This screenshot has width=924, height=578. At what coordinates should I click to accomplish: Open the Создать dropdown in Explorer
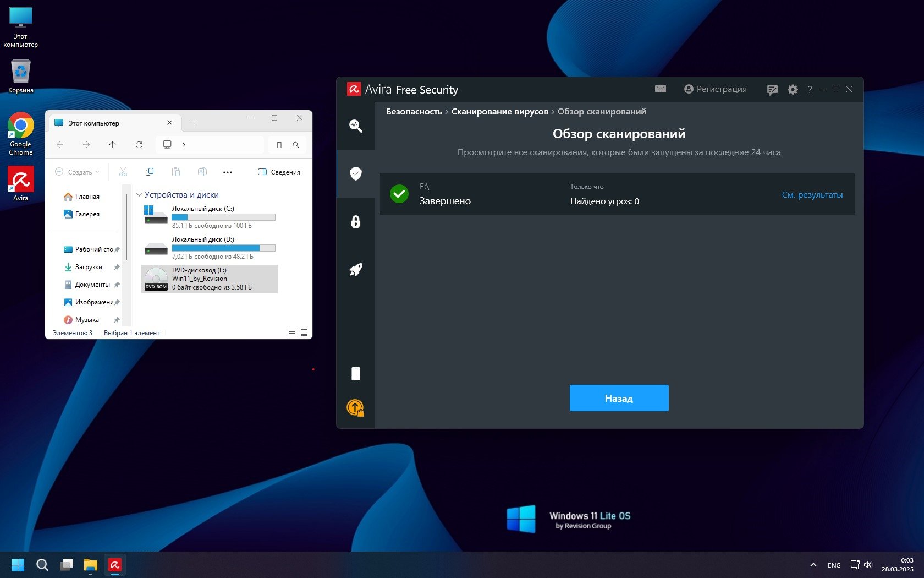coord(78,172)
